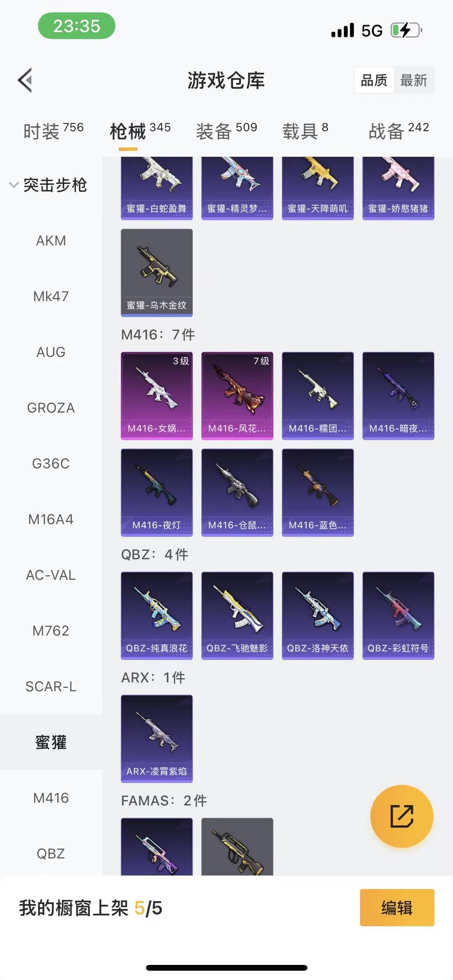Open the M416-风花 level 7 skin

[x=237, y=396]
